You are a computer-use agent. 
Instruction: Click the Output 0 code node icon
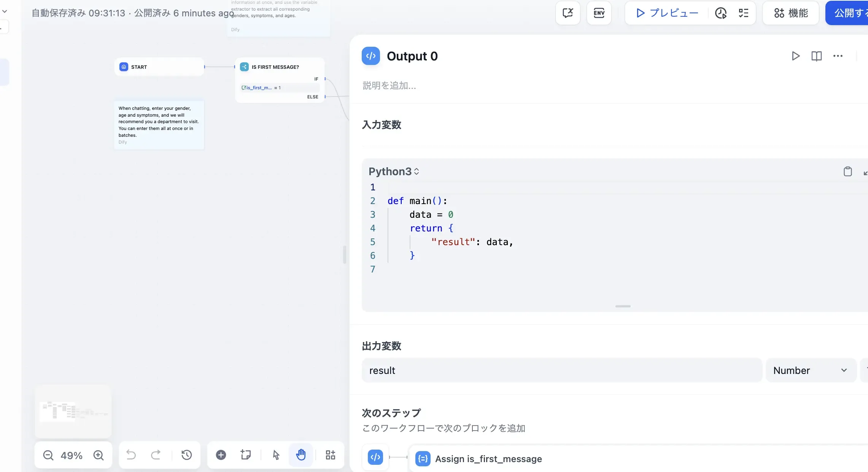[370, 56]
